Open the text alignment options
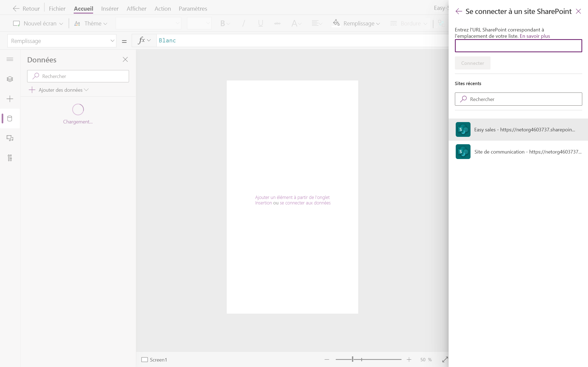The image size is (588, 367). (x=317, y=24)
